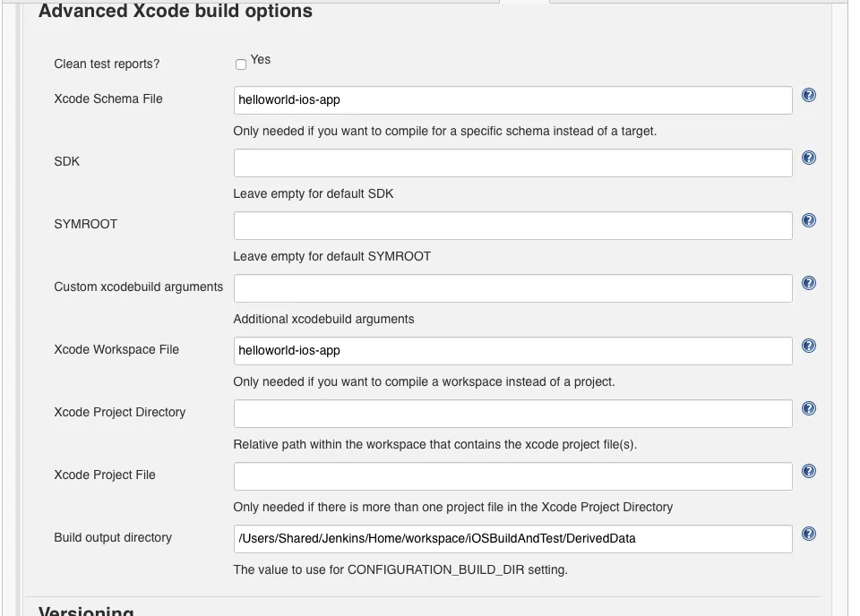
Task: Show help for SYMROOT setting
Action: [808, 220]
